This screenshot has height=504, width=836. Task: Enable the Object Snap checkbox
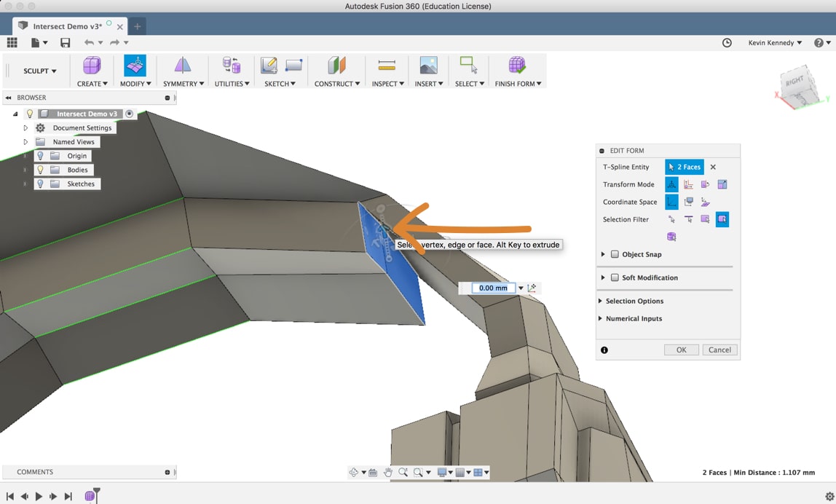point(615,254)
